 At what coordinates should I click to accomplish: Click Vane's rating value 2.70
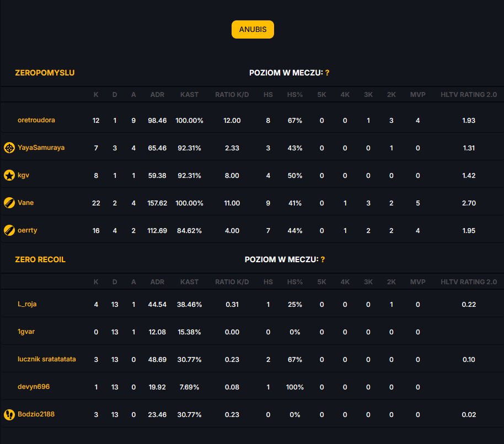point(469,203)
